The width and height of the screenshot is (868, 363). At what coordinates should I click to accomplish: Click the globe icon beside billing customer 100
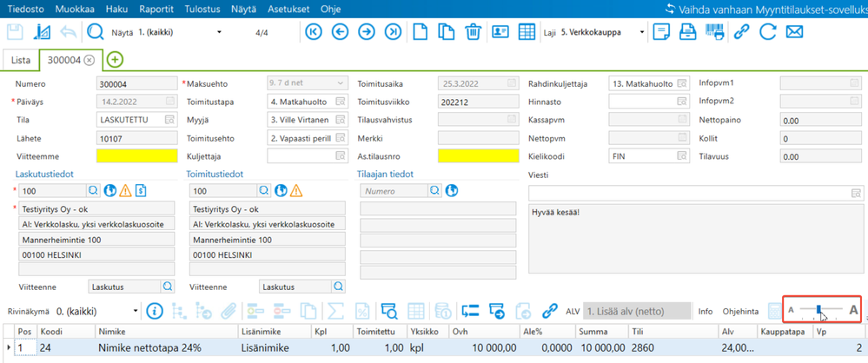pyautogui.click(x=109, y=191)
